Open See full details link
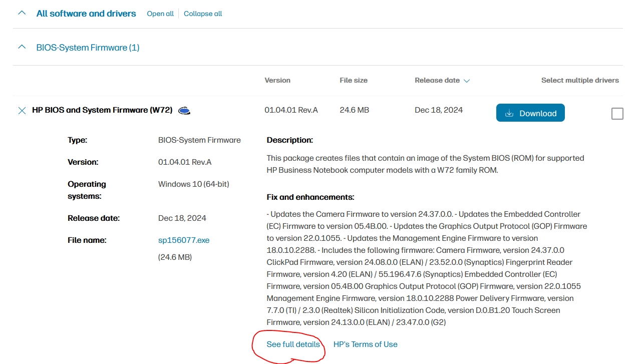The height and width of the screenshot is (364, 644). coord(293,344)
